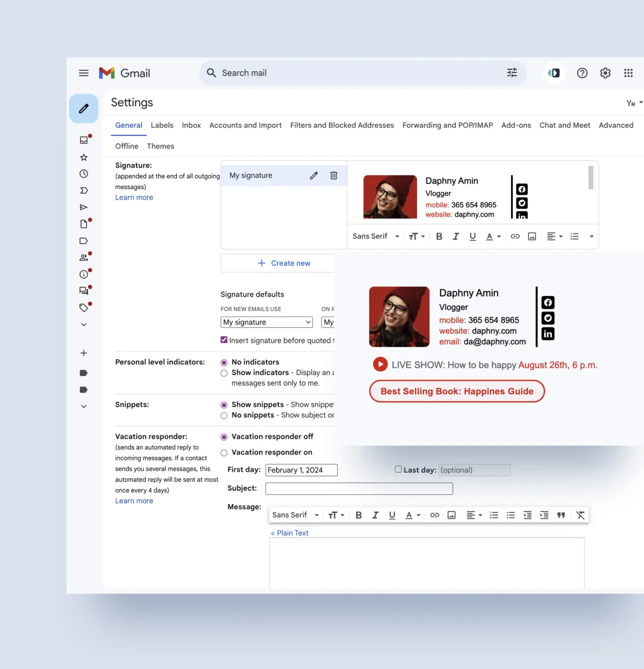Apply quote formatting in vacation message toolbar
644x669 pixels.
point(561,515)
